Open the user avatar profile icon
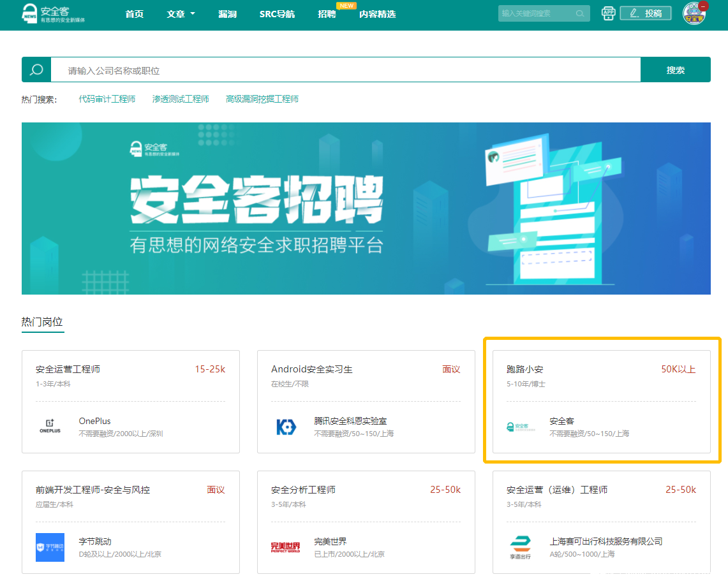The width and height of the screenshot is (728, 586). click(x=694, y=13)
